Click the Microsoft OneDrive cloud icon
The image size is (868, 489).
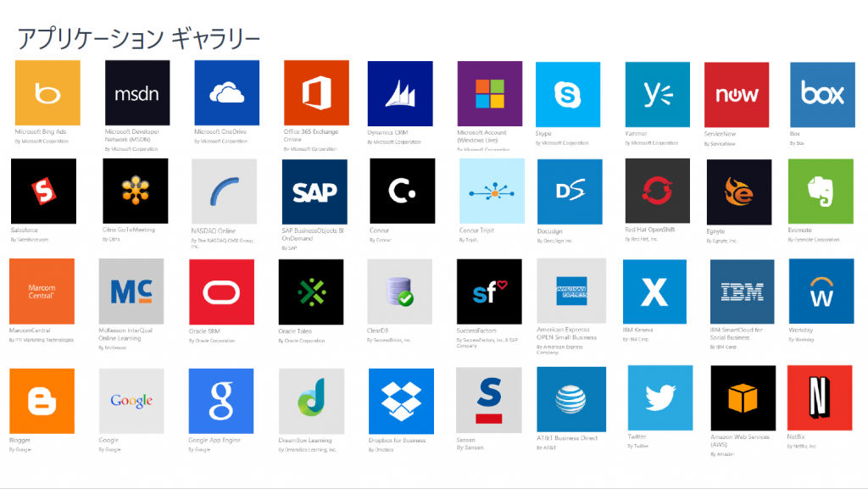coord(227,93)
